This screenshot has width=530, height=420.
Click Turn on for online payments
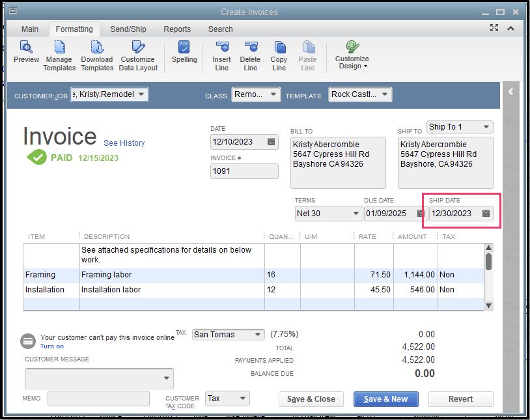pyautogui.click(x=51, y=346)
